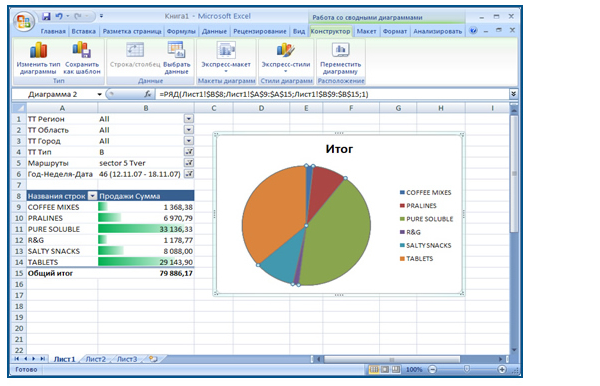
Task: Select column A header
Action: (x=62, y=108)
